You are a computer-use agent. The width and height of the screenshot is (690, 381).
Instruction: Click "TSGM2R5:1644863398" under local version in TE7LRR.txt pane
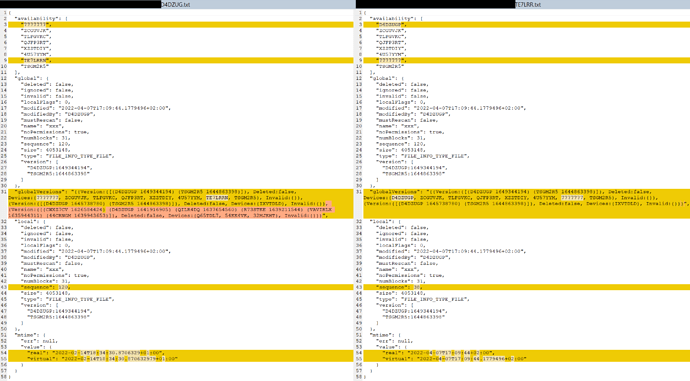(x=413, y=317)
